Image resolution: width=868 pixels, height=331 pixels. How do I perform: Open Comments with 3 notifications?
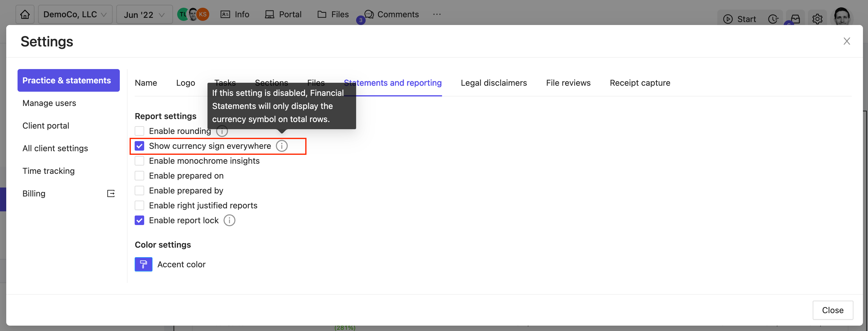click(x=369, y=14)
